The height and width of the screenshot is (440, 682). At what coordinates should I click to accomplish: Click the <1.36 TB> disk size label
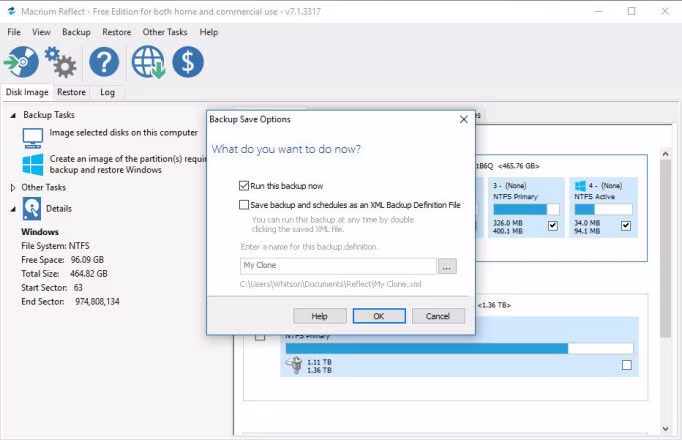tap(494, 305)
